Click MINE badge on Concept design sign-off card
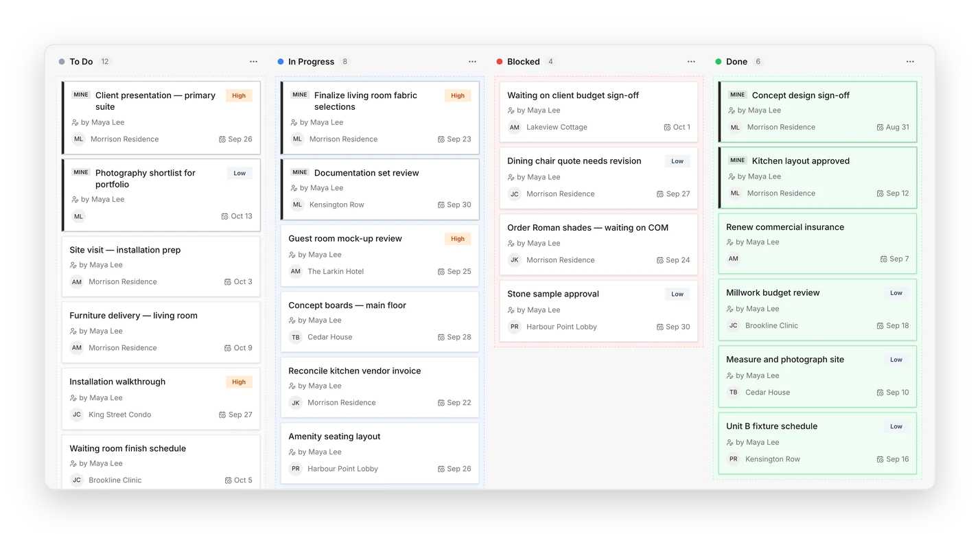 tap(738, 95)
